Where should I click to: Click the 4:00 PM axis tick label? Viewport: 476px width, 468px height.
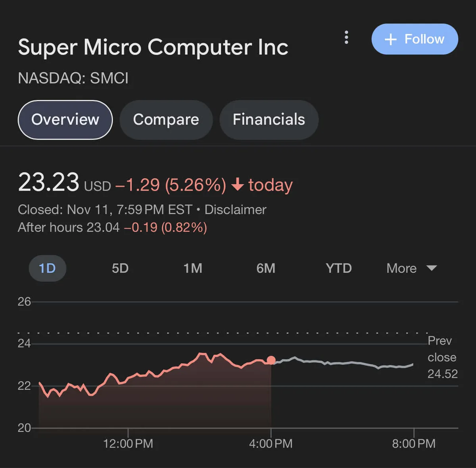click(x=271, y=443)
